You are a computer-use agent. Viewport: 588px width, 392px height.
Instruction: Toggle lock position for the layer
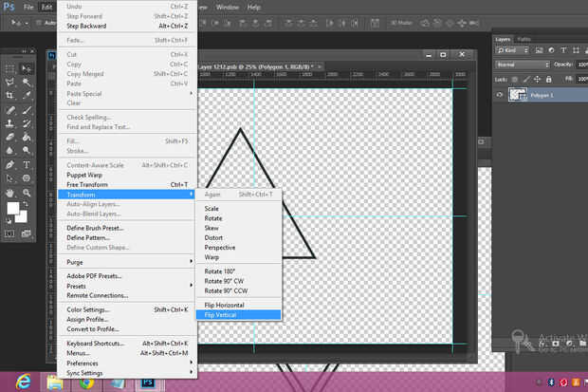point(538,79)
